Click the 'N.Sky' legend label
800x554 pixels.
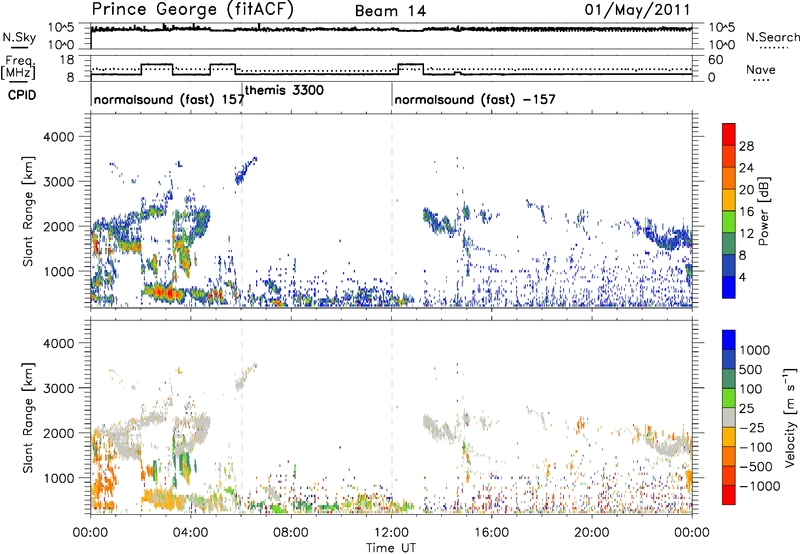(x=19, y=37)
